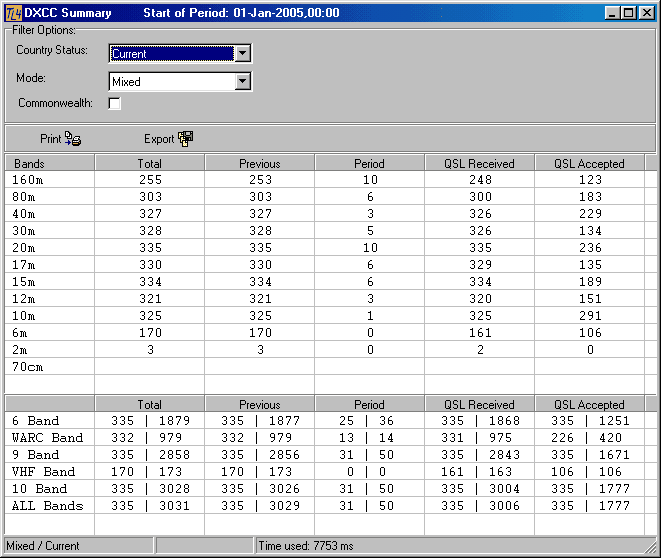Open the Country Status dropdown arrow
661x558 pixels.
tap(242, 54)
